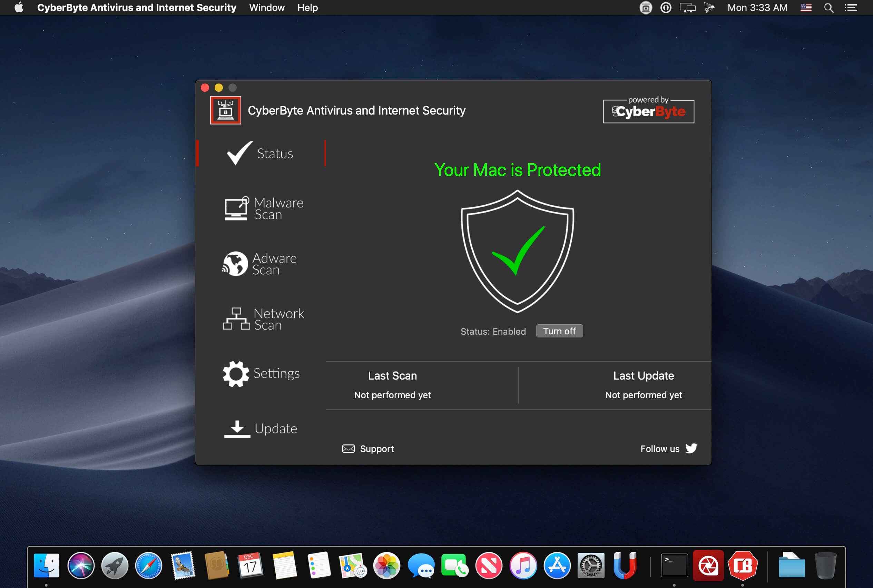Viewport: 873px width, 588px height.
Task: Open FaceTime in the Dock
Action: (x=455, y=565)
